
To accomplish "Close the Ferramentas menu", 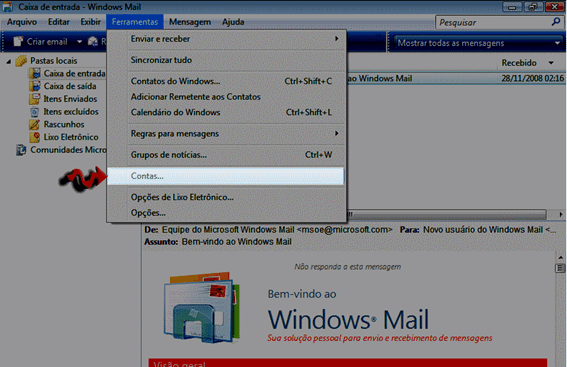I will point(135,22).
